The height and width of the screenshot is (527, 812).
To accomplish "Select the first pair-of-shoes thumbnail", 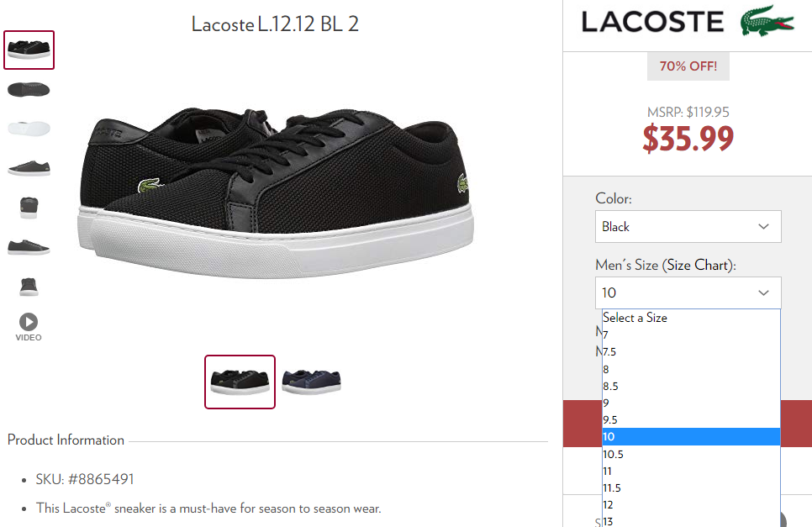I will 29,50.
